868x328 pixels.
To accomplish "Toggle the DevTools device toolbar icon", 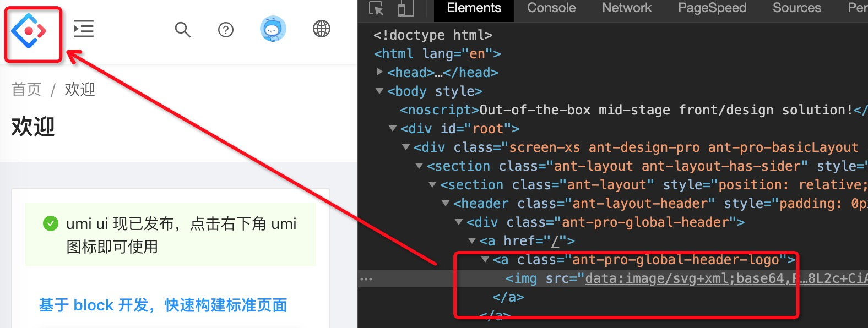I will pyautogui.click(x=405, y=8).
